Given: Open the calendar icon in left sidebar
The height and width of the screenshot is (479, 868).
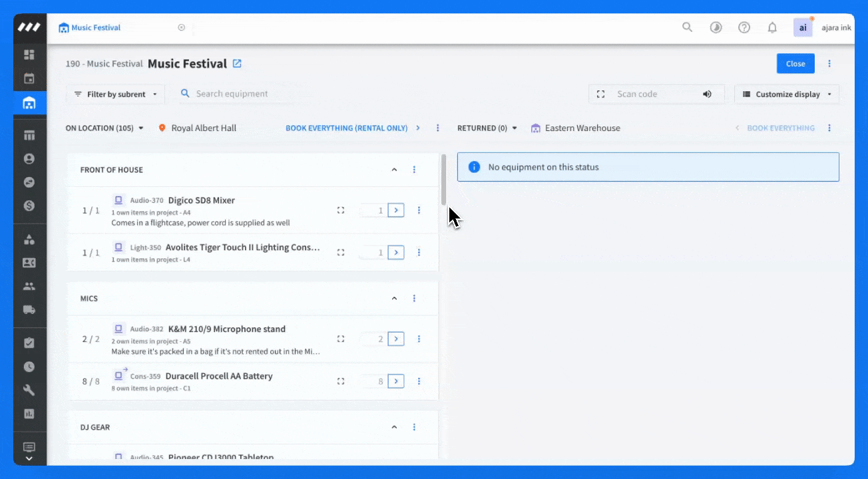Looking at the screenshot, I should (29, 79).
